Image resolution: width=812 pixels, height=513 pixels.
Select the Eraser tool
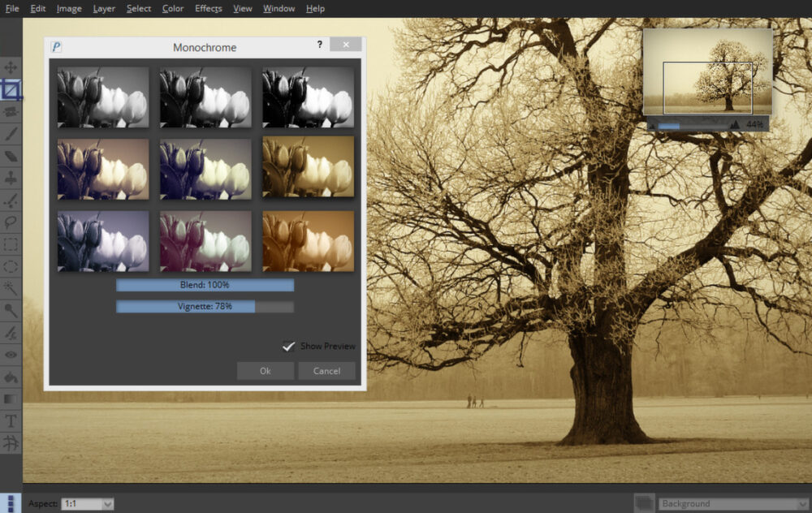pos(11,156)
